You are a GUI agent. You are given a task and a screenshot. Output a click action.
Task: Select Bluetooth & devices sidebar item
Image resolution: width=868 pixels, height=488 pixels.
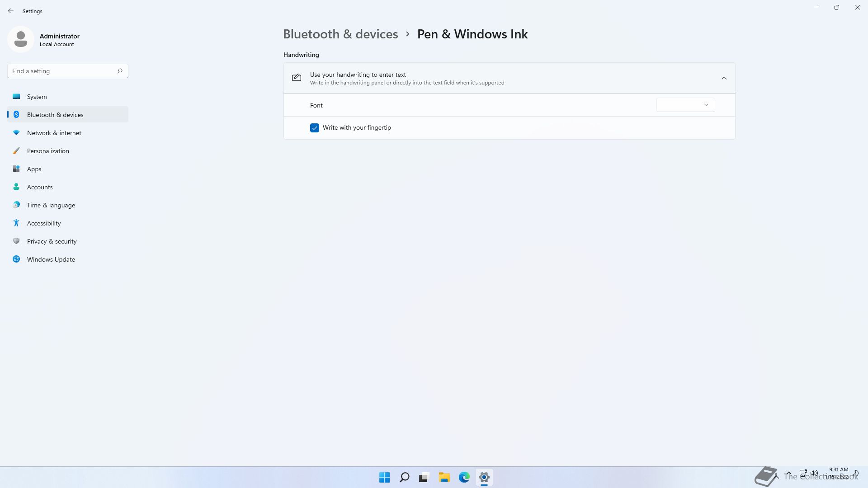point(68,115)
